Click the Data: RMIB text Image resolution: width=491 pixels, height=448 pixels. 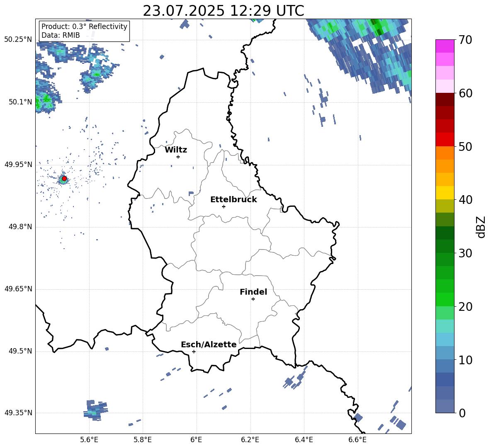[x=61, y=35]
